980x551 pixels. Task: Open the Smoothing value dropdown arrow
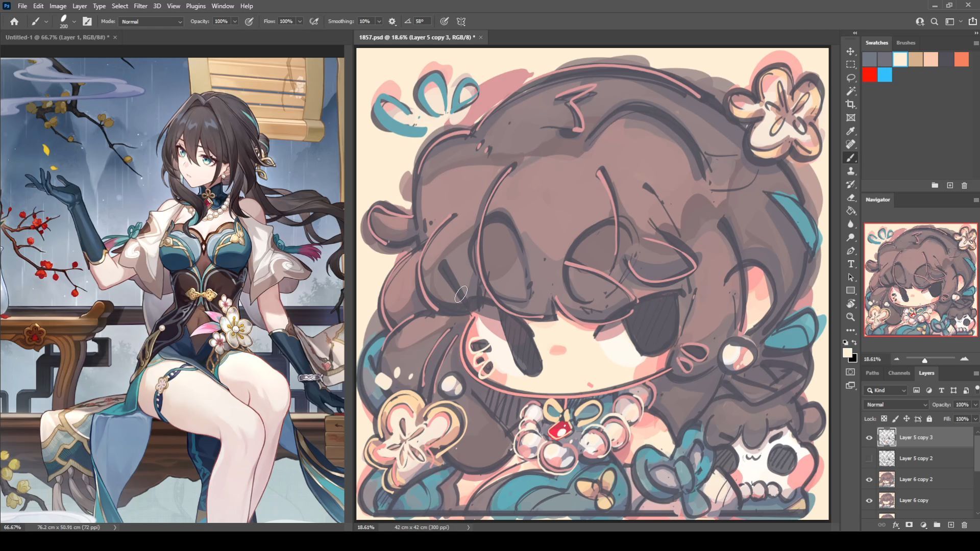point(379,21)
